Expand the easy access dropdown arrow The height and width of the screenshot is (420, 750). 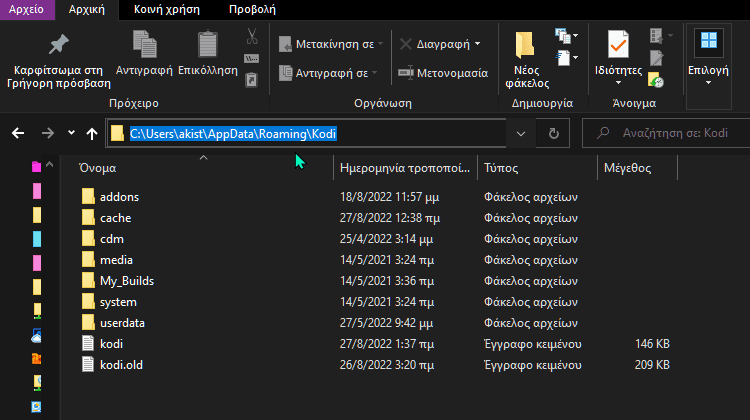pos(575,58)
